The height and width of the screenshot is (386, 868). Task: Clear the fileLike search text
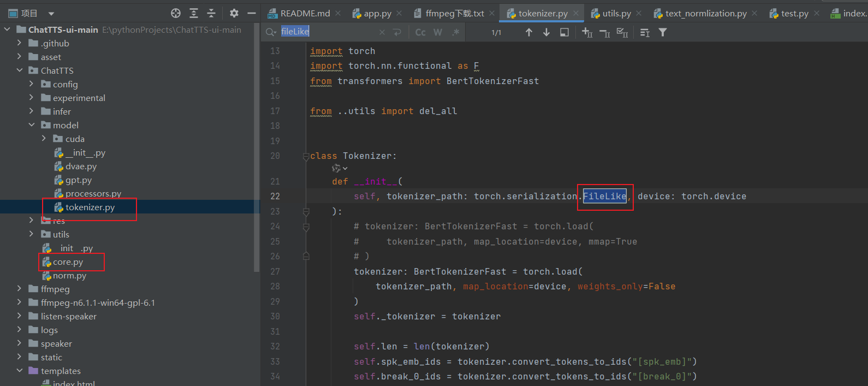click(x=382, y=32)
